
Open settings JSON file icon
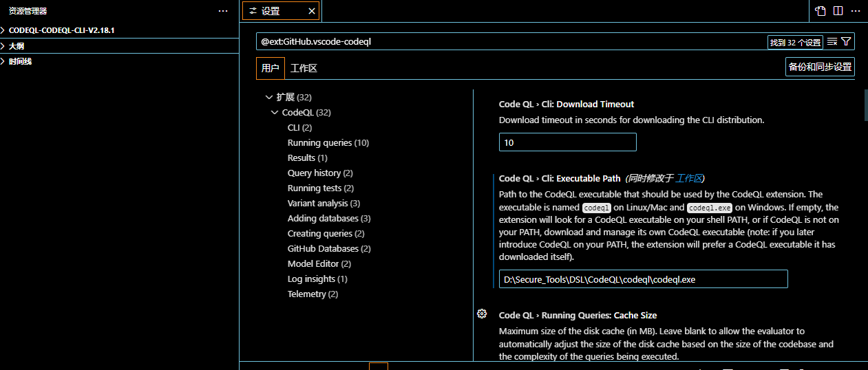pos(821,11)
